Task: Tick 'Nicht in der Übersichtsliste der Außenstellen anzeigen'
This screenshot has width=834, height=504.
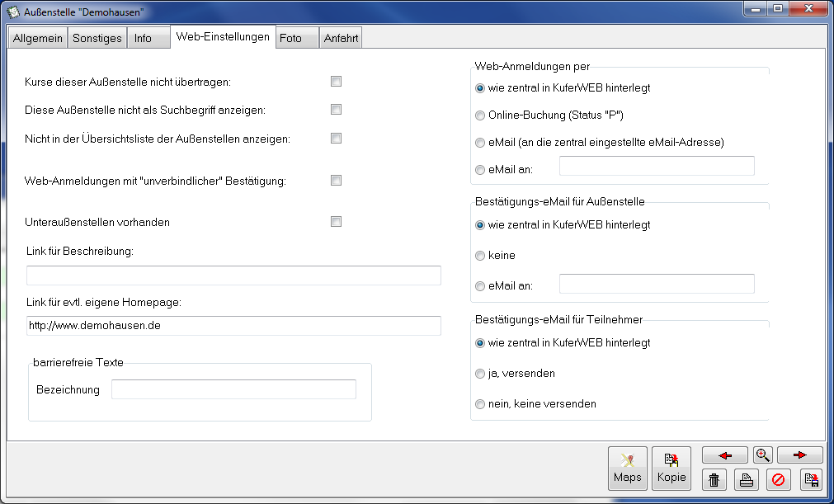Action: tap(336, 139)
